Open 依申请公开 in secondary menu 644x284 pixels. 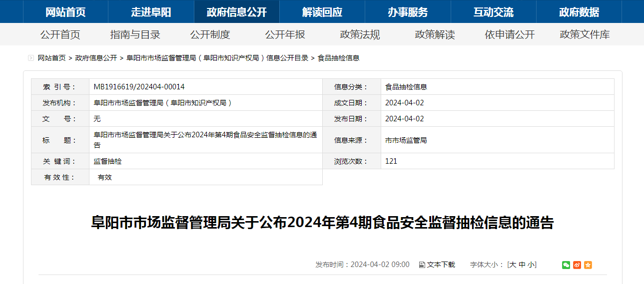pyautogui.click(x=510, y=35)
